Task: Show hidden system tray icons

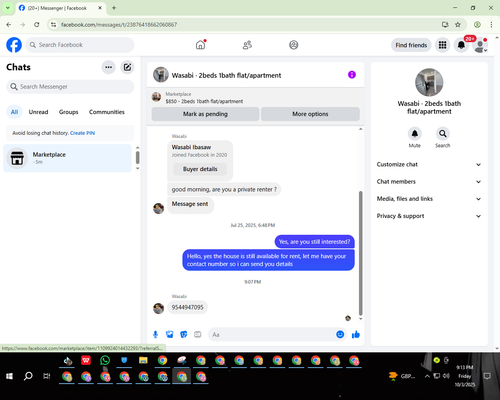Action: [427, 376]
